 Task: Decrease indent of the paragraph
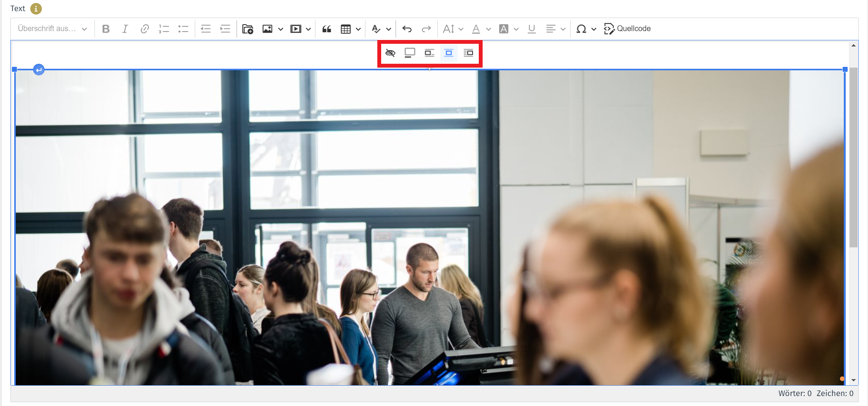coord(206,29)
